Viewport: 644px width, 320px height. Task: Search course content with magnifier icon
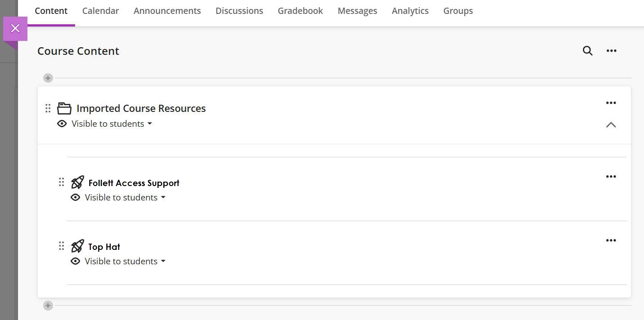(x=587, y=51)
